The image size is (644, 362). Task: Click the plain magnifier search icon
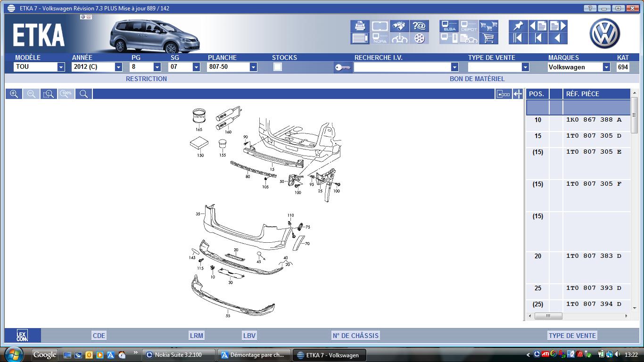[x=84, y=94]
